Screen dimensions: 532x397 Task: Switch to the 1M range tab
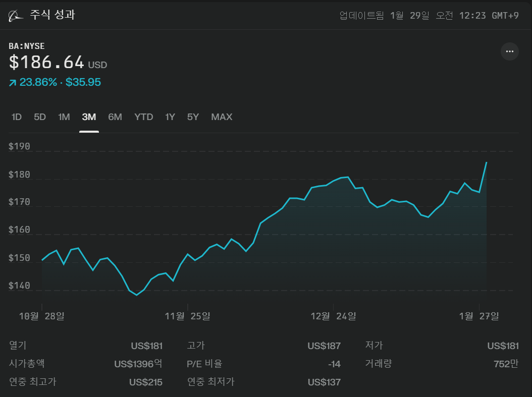click(x=64, y=117)
